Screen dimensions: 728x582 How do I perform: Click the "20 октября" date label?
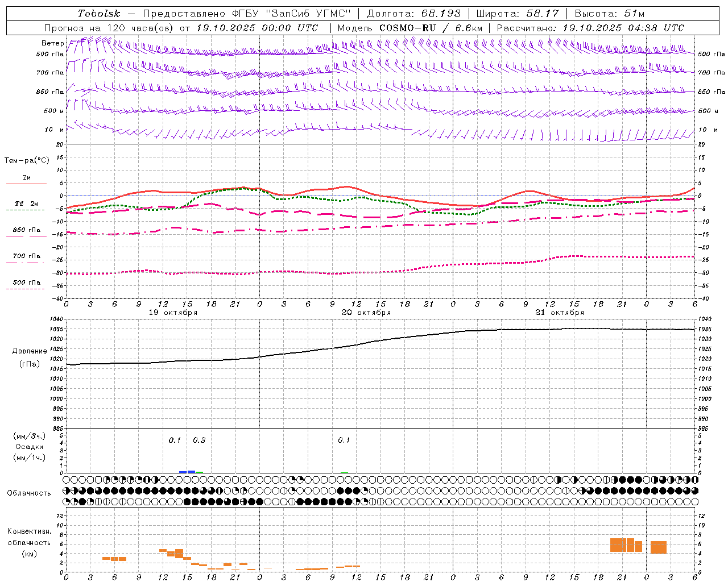coord(366,313)
